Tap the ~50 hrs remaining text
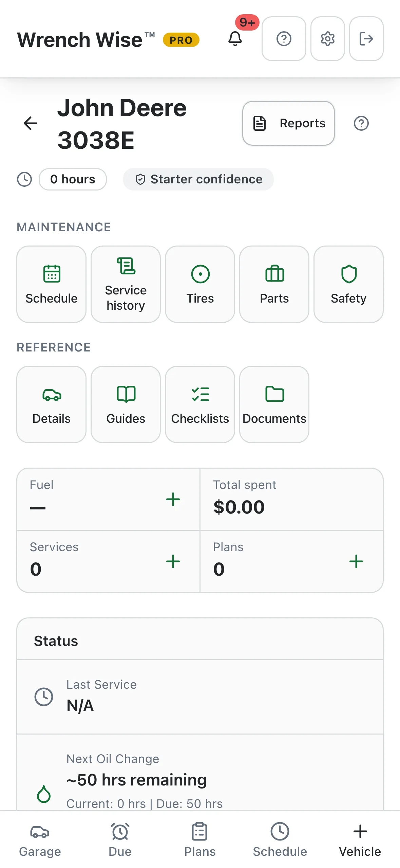This screenshot has height=868, width=400. tap(136, 780)
